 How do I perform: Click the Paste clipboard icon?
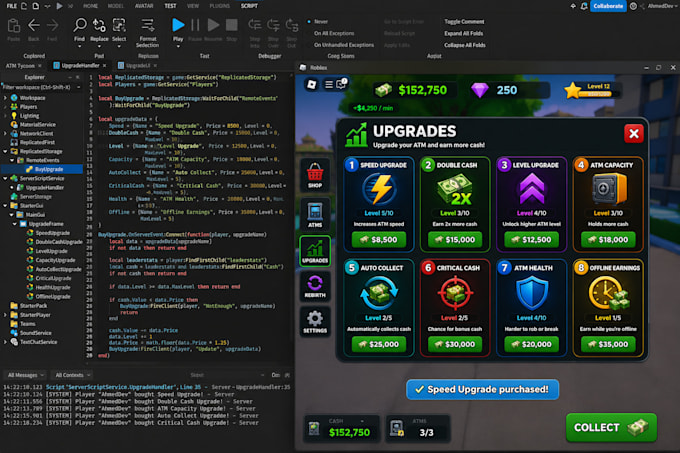[13, 26]
